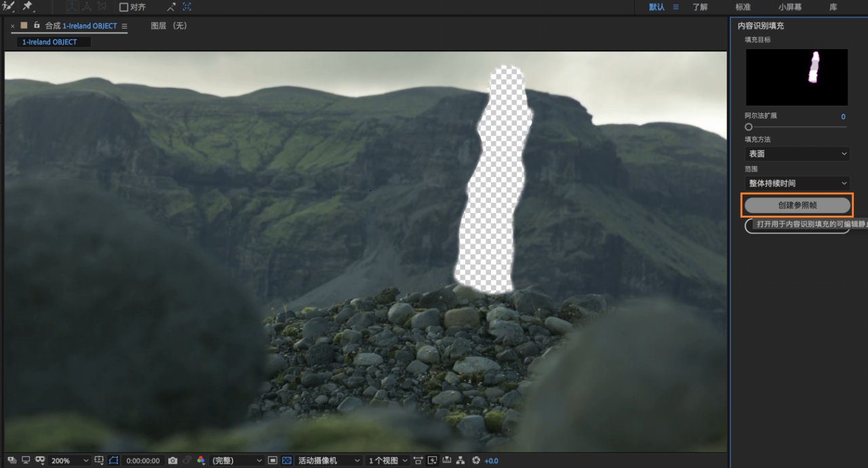Screen dimensions: 868x468
Task: Open the channel and color management icon
Action: [201, 461]
